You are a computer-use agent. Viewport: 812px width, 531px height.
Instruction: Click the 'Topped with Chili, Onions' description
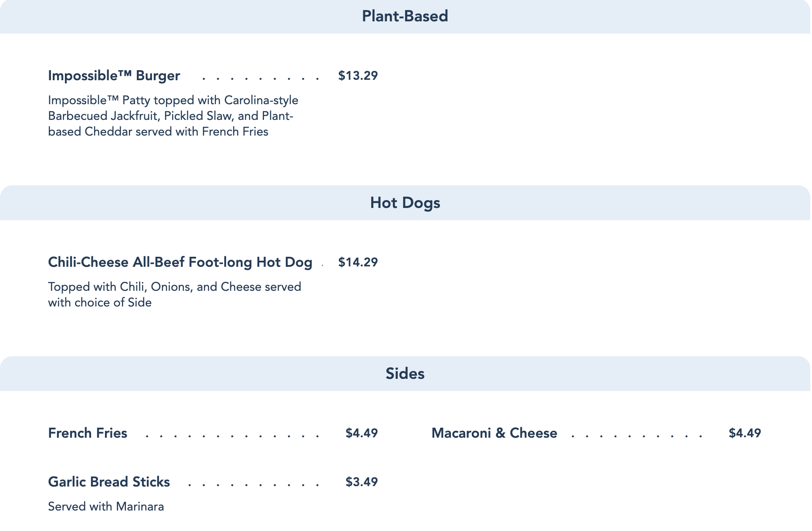(x=174, y=294)
